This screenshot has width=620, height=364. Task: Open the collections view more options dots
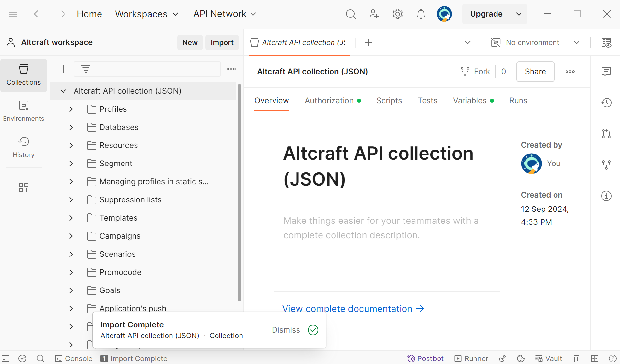pos(231,69)
